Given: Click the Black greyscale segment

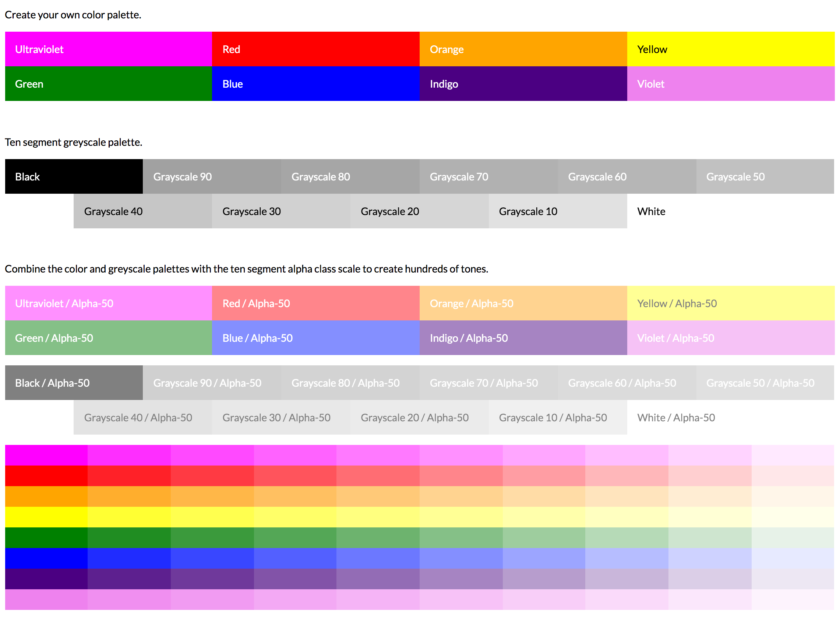Looking at the screenshot, I should pos(74,176).
